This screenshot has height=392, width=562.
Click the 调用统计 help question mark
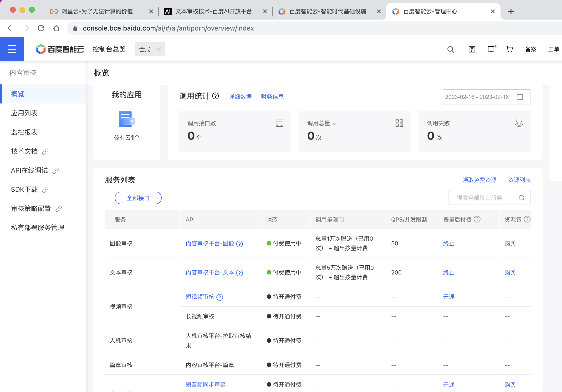[215, 96]
